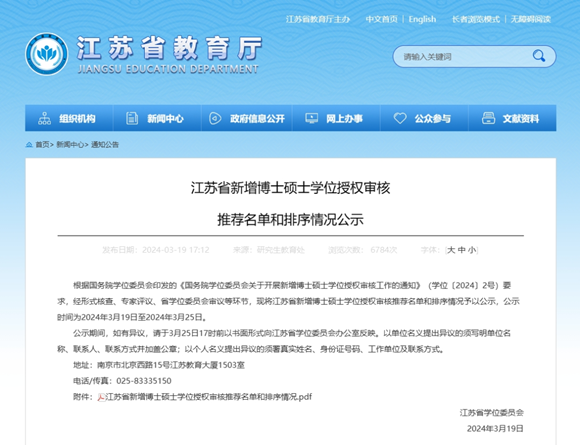Switch to the English site

[422, 19]
